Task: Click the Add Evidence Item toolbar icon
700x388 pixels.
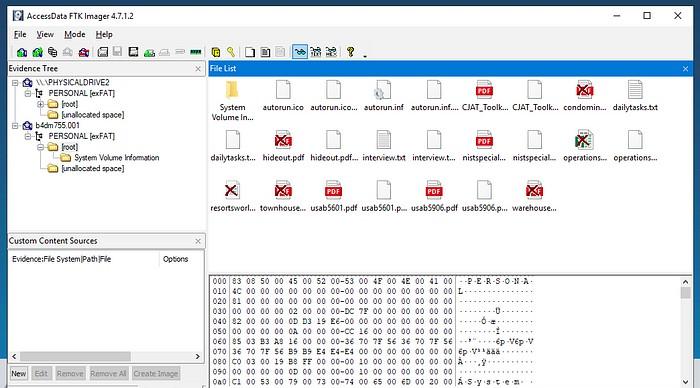Action: coord(21,52)
